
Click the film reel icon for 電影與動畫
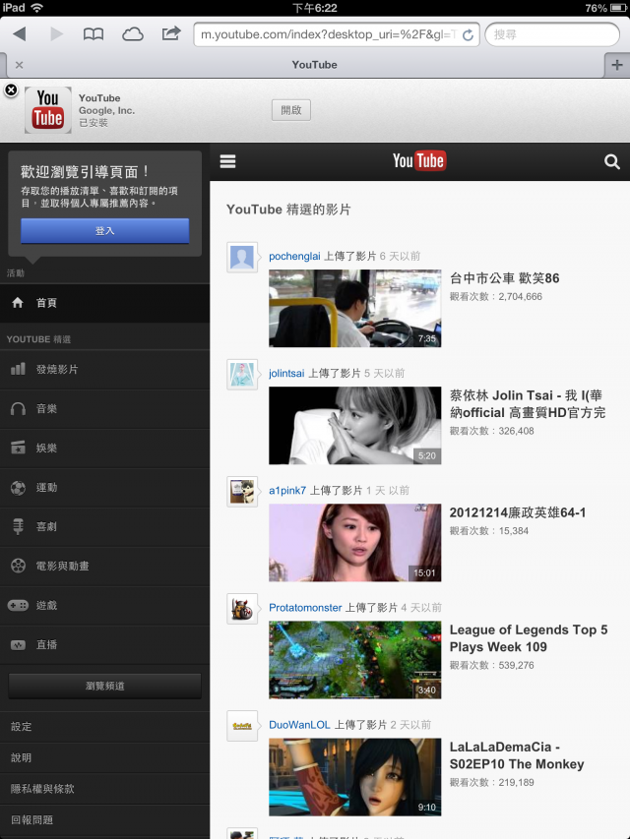coord(18,566)
